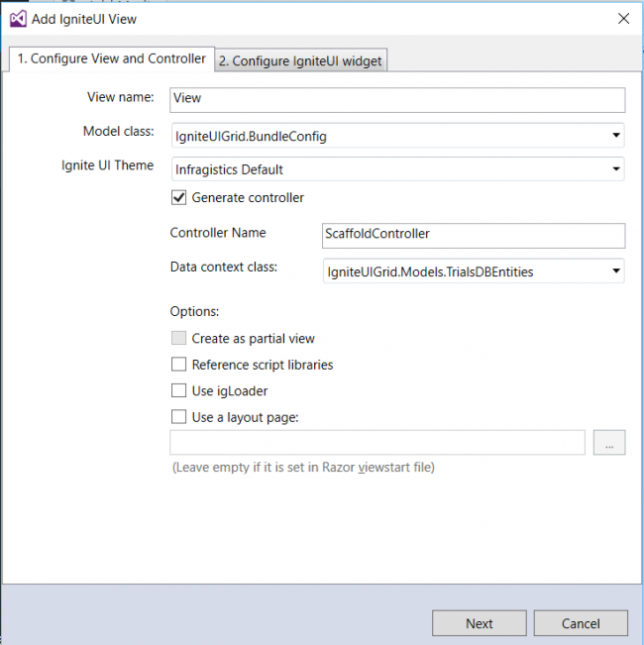The height and width of the screenshot is (645, 644).
Task: Open Data context class dropdown
Action: [x=615, y=270]
